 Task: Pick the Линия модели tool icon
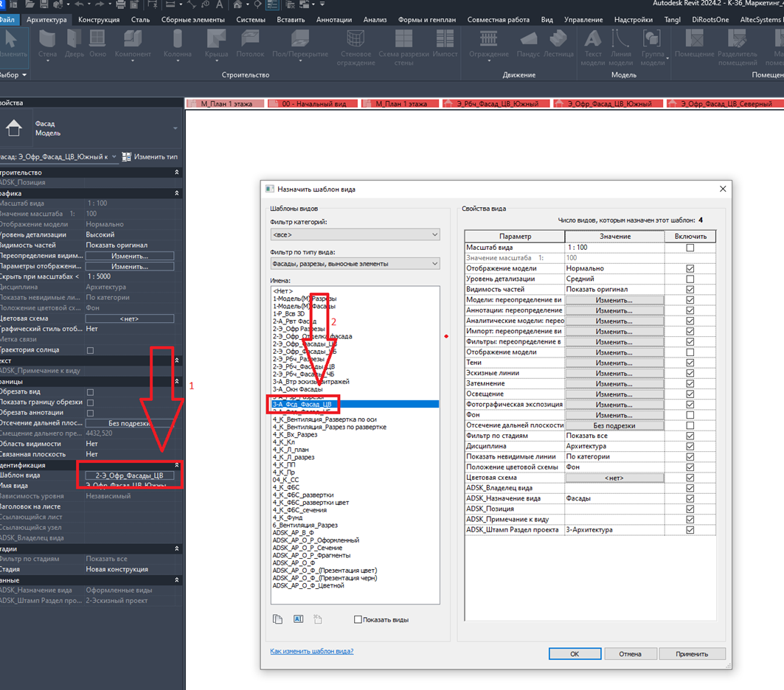point(620,39)
